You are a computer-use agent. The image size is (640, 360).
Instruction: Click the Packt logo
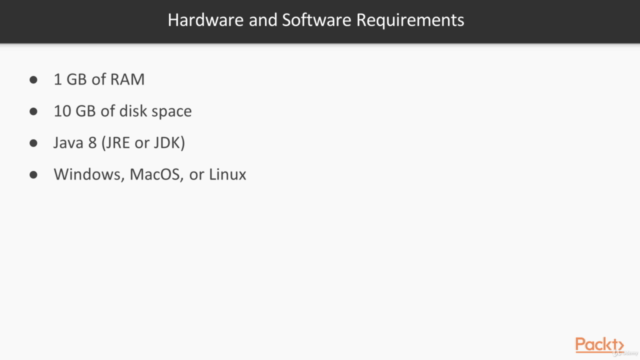pyautogui.click(x=599, y=345)
